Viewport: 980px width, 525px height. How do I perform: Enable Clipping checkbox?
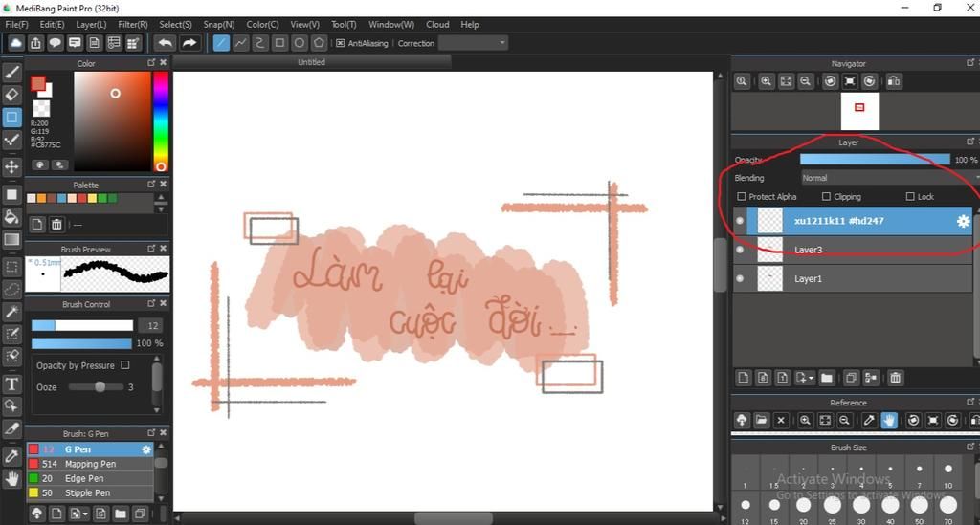[x=826, y=197]
